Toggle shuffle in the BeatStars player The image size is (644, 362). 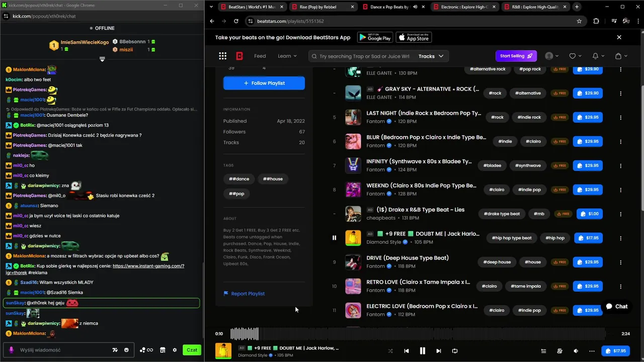(390, 351)
